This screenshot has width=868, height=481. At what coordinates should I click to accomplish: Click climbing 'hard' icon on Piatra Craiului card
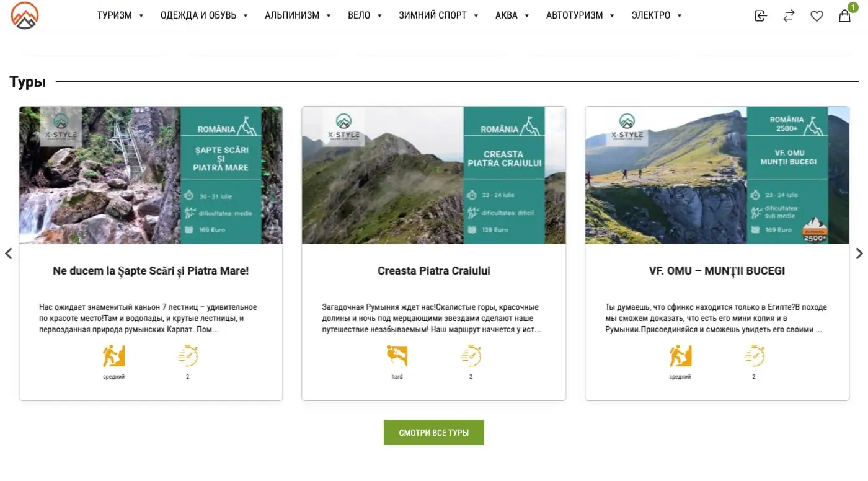coord(397,356)
